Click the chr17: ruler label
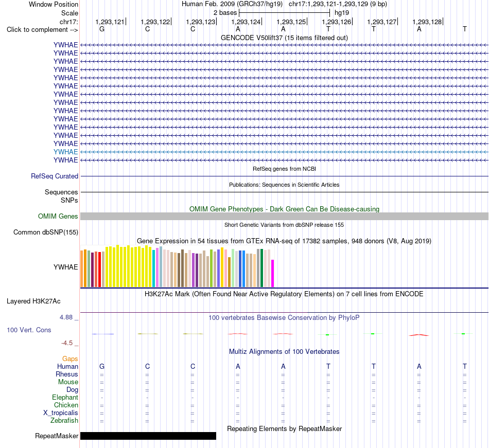This screenshot has height=448, width=489. 68,22
